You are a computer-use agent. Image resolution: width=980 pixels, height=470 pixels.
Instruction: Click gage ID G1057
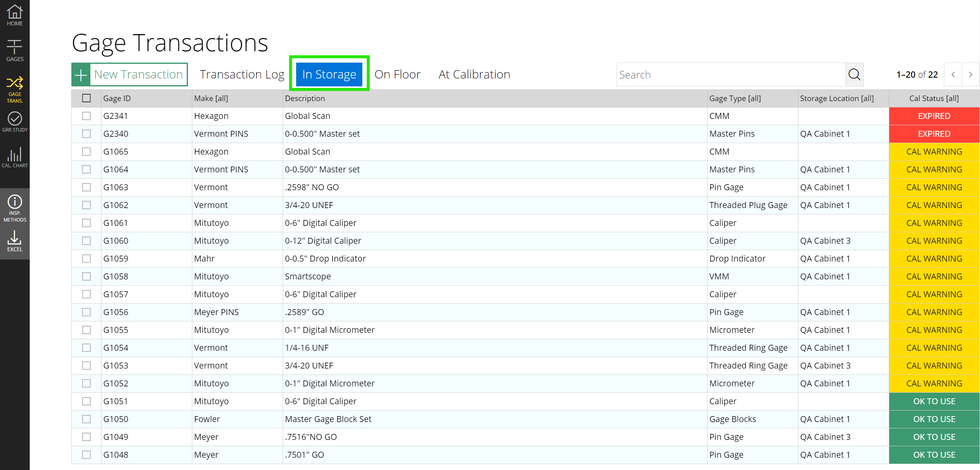(116, 294)
